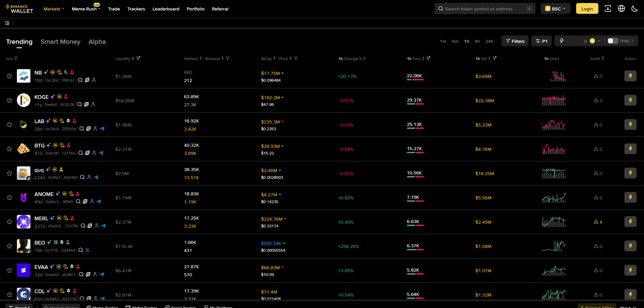Open the BSC network dropdown
Viewport: 644px width, 308px height.
[555, 8]
